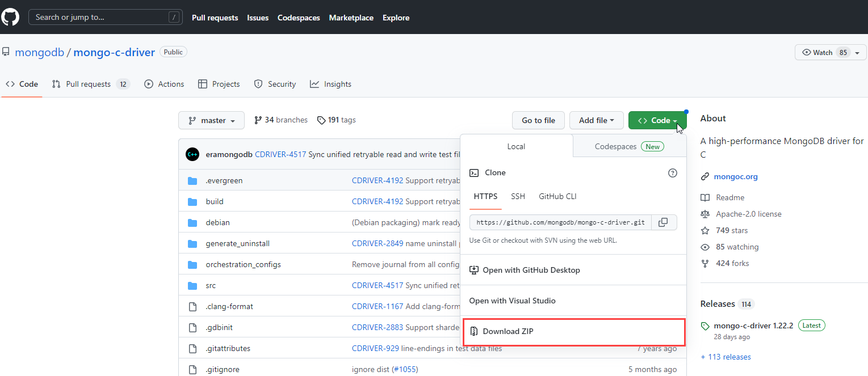Viewport: 868px width, 376px height.
Task: Click the terminal icon beside Clone
Action: point(474,173)
